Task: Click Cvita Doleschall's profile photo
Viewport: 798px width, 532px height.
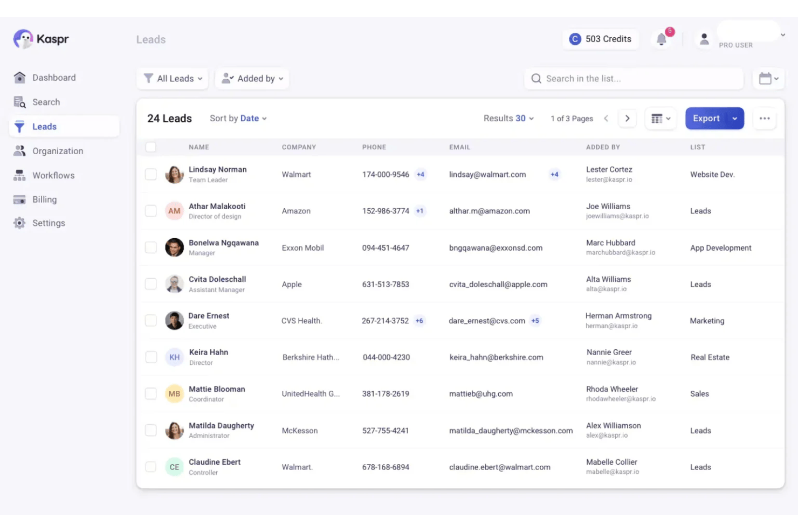Action: point(174,284)
